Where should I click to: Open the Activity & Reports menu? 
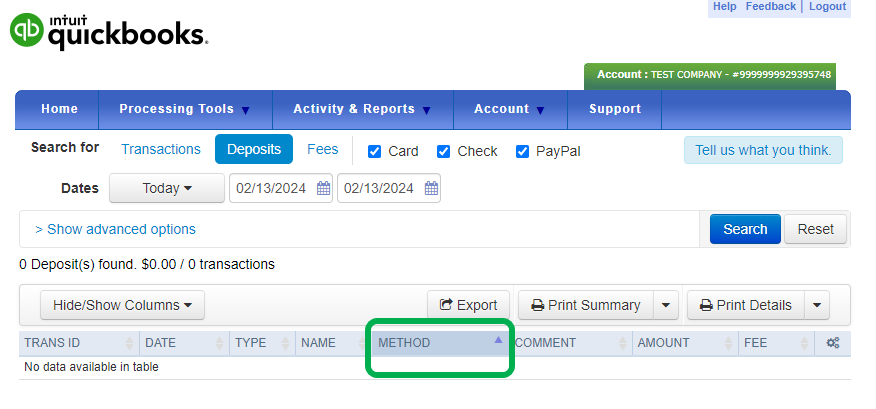[x=363, y=109]
